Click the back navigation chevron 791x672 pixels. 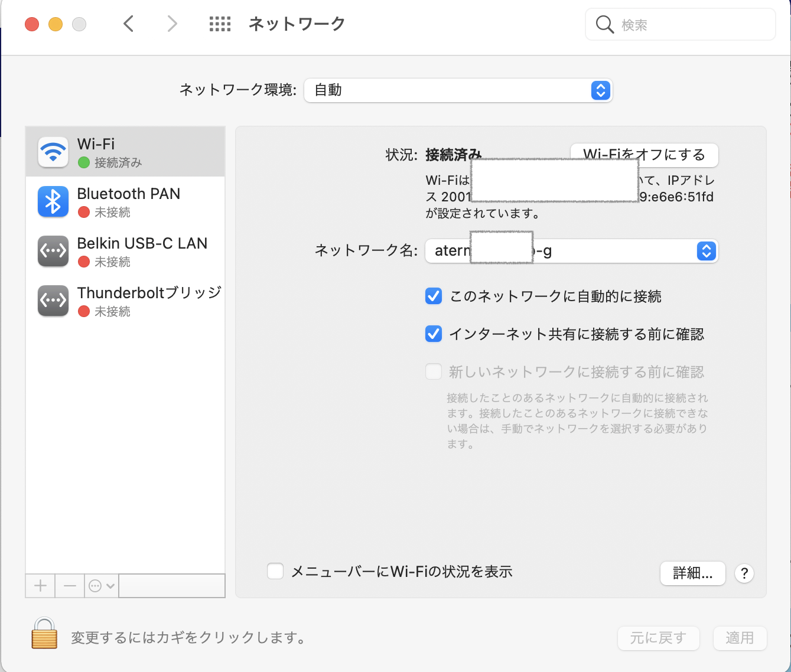pyautogui.click(x=129, y=24)
